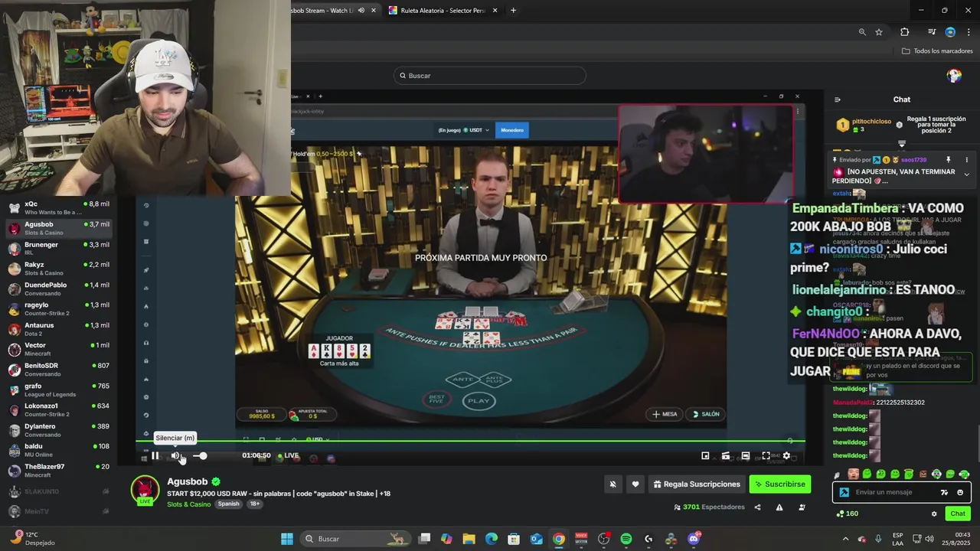The image size is (980, 551).
Task: Open a new browser tab
Action: pos(513,11)
